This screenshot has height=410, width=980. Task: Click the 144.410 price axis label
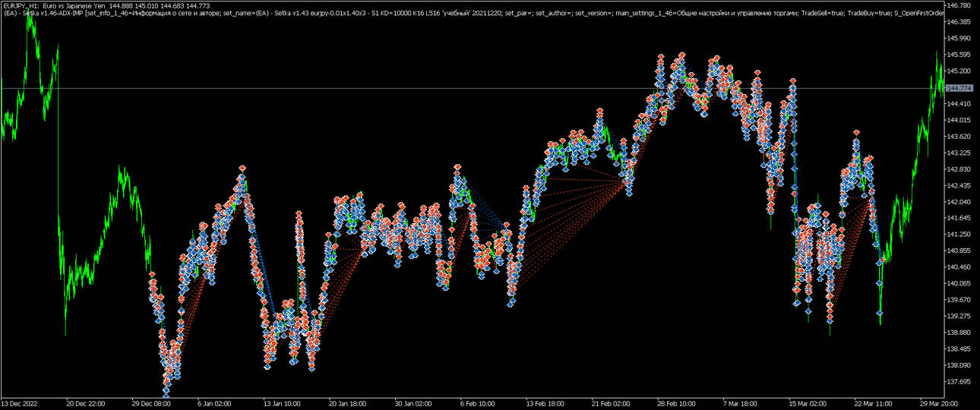(x=960, y=104)
